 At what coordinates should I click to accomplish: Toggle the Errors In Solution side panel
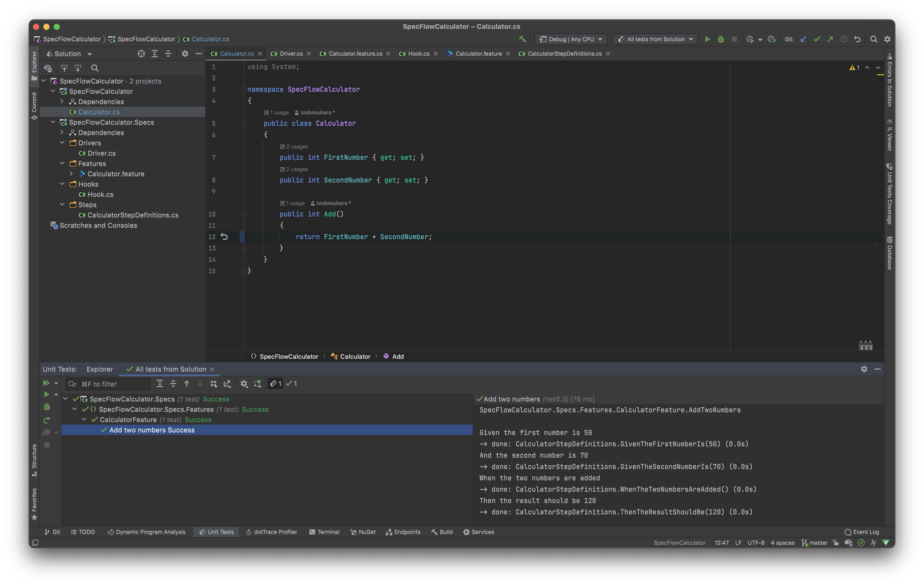click(x=889, y=80)
